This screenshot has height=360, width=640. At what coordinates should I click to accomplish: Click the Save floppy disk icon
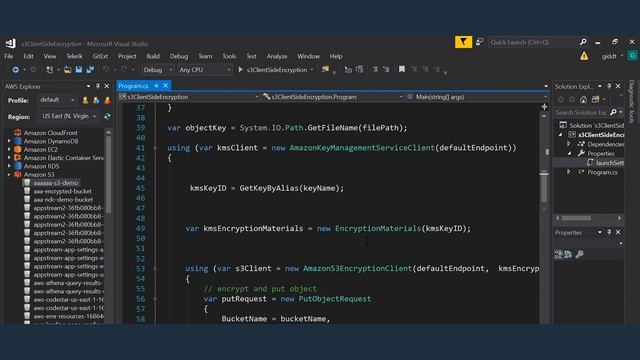pyautogui.click(x=79, y=70)
